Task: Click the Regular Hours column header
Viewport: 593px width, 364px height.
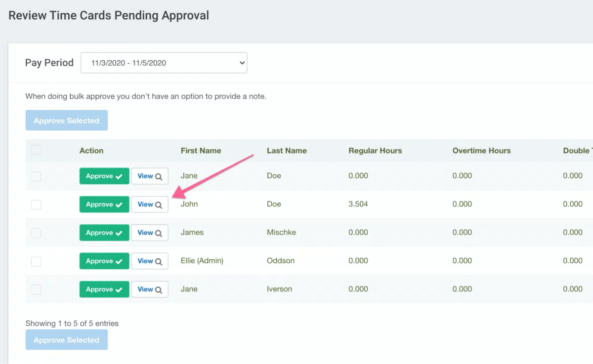Action: (375, 151)
